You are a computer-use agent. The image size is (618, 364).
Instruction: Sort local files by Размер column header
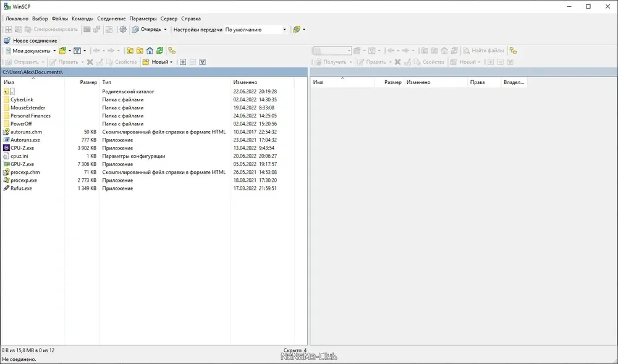pyautogui.click(x=82, y=82)
